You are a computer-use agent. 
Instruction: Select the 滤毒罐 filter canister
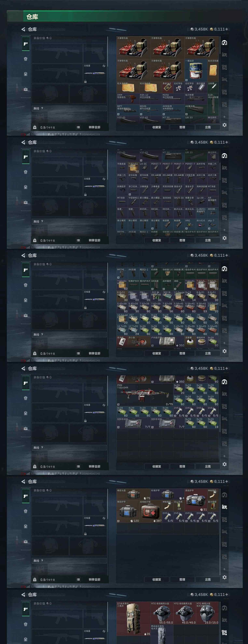190,341
